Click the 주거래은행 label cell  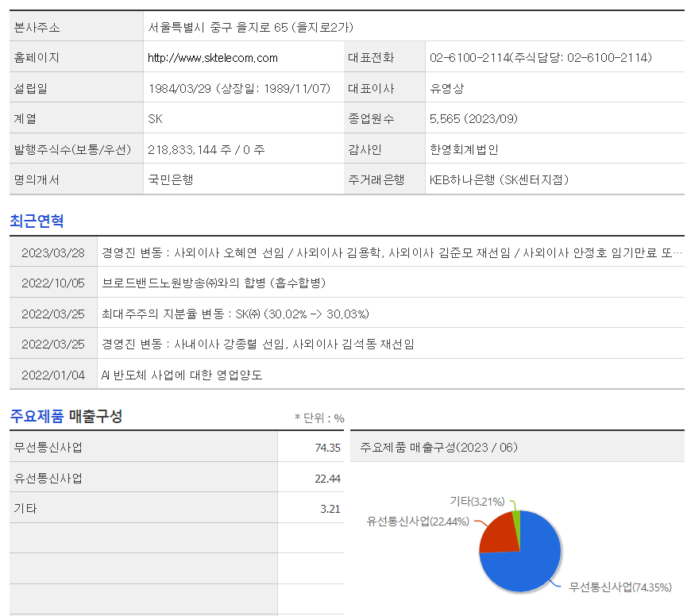pos(384,179)
